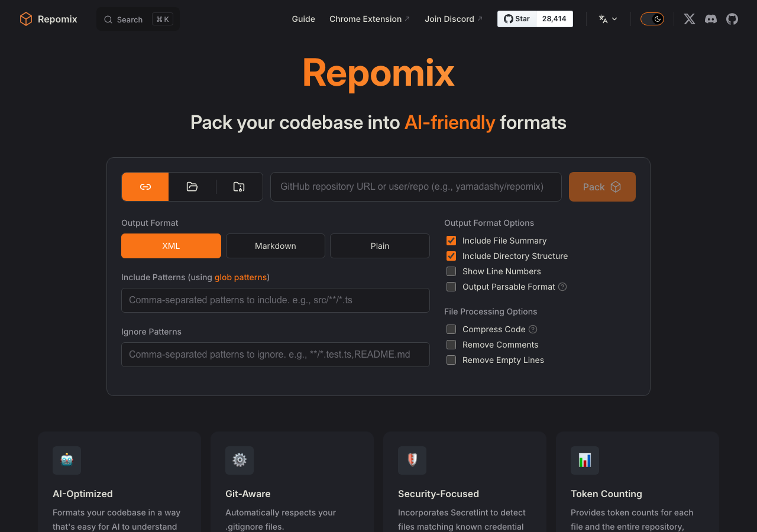This screenshot has width=757, height=532.
Task: Enable Output Parsable Format checkbox
Action: (451, 287)
